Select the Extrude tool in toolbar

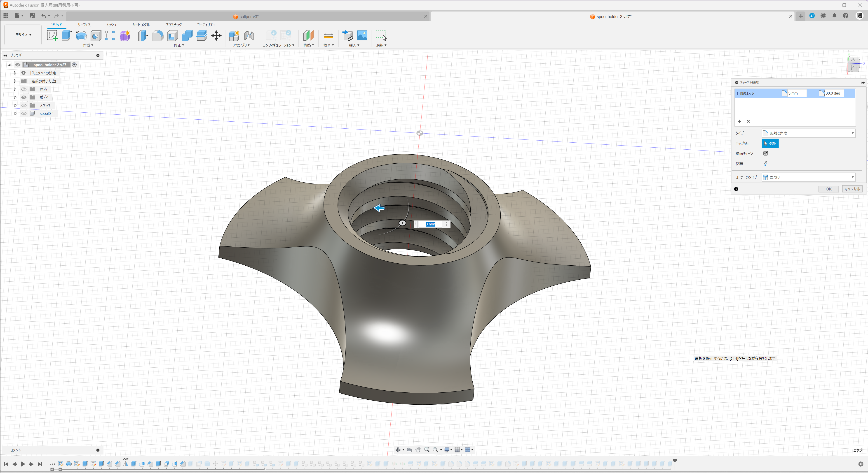(66, 35)
